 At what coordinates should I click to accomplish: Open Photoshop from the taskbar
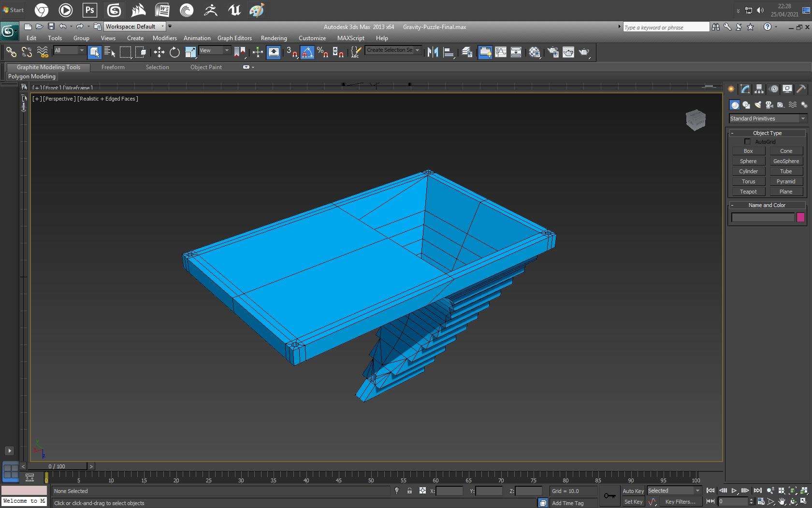pos(90,10)
